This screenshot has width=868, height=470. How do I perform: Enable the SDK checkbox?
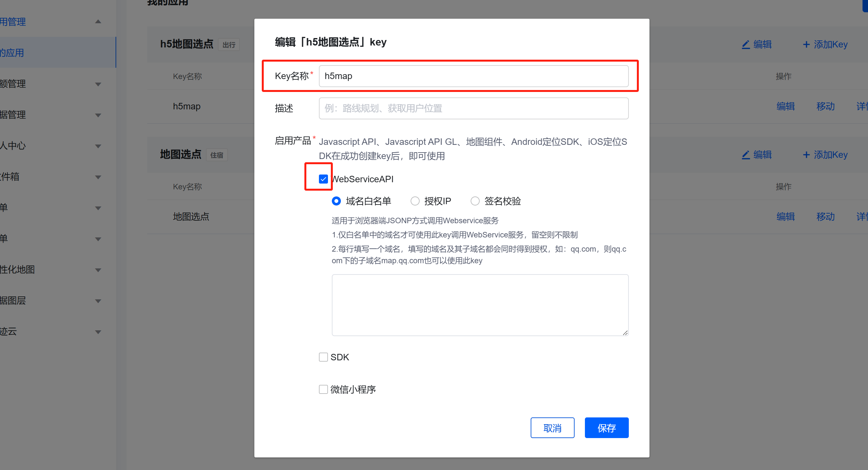tap(323, 357)
